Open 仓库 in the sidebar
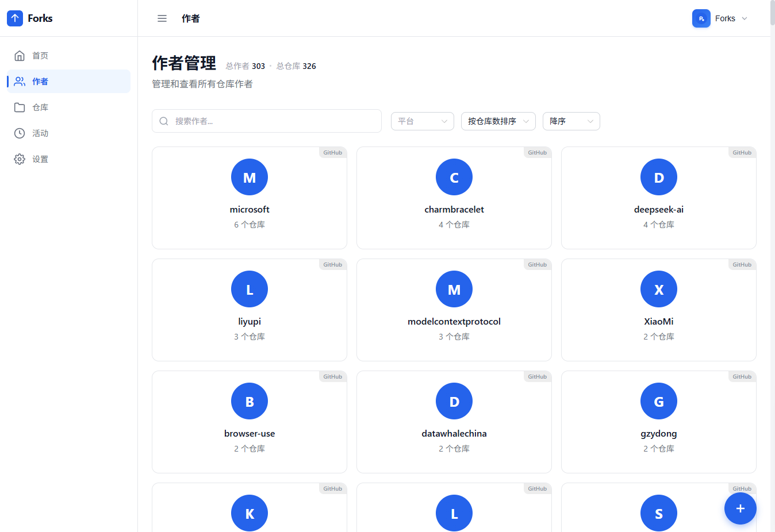The height and width of the screenshot is (532, 775). point(69,107)
